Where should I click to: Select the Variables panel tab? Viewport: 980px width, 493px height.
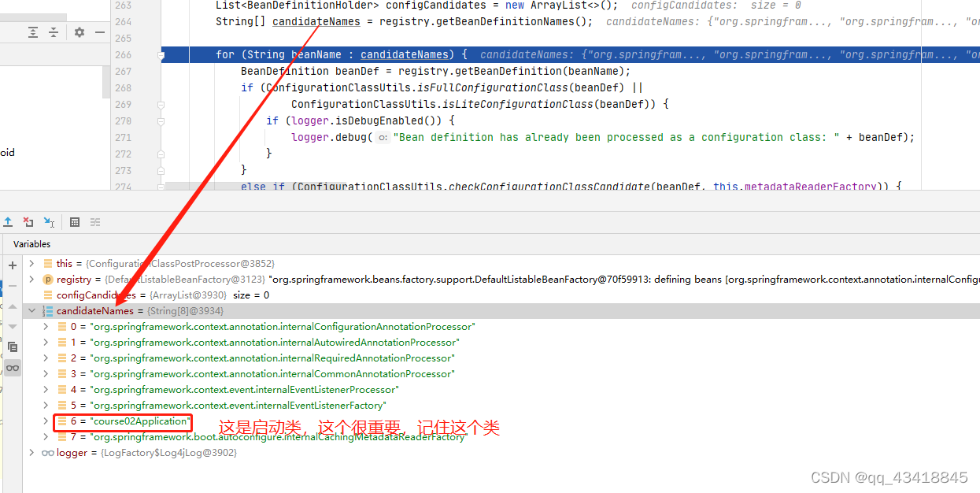click(31, 244)
